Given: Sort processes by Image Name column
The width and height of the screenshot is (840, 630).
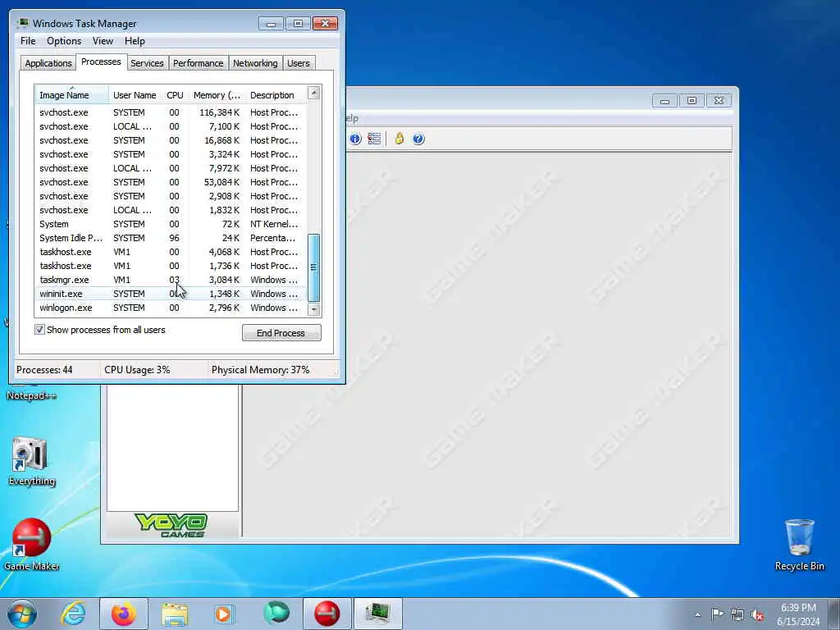Looking at the screenshot, I should [x=72, y=95].
